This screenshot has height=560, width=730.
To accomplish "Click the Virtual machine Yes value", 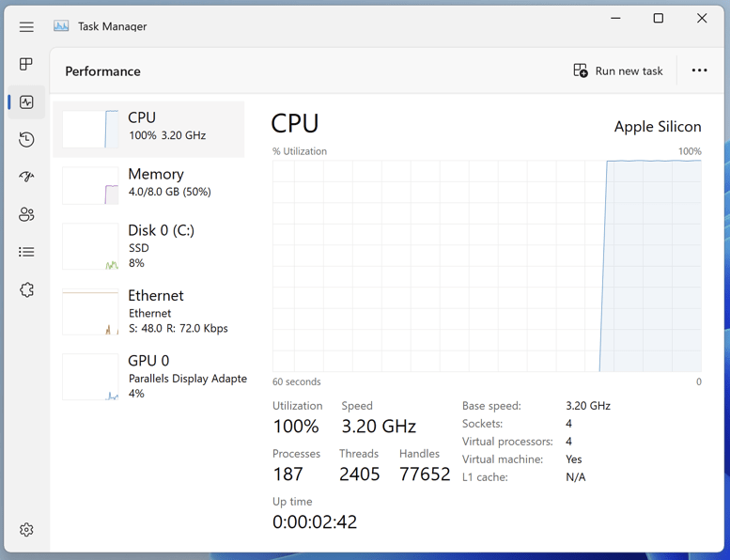I will (573, 459).
